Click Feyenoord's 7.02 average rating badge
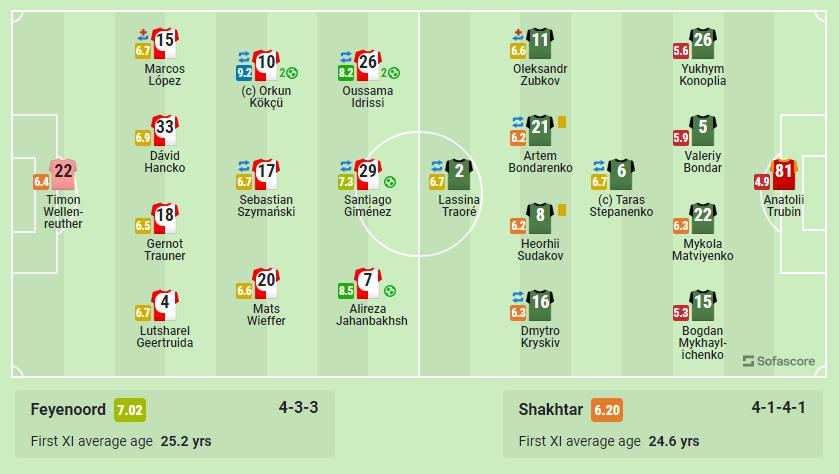Viewport: 839px width, 474px height. pos(131,409)
